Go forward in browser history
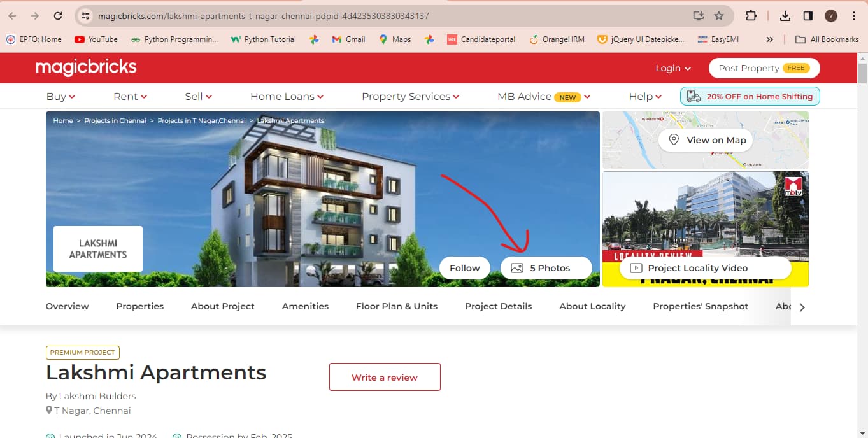Screen dimensions: 868x438 pyautogui.click(x=35, y=16)
